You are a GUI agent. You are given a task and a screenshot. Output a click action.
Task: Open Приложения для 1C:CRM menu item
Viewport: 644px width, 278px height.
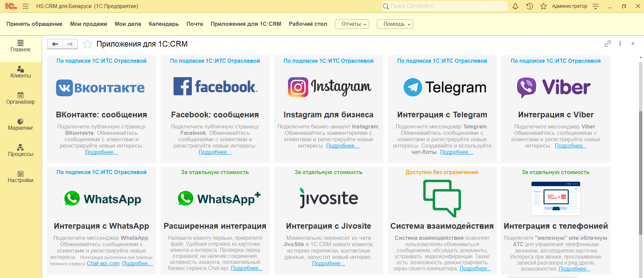(246, 24)
